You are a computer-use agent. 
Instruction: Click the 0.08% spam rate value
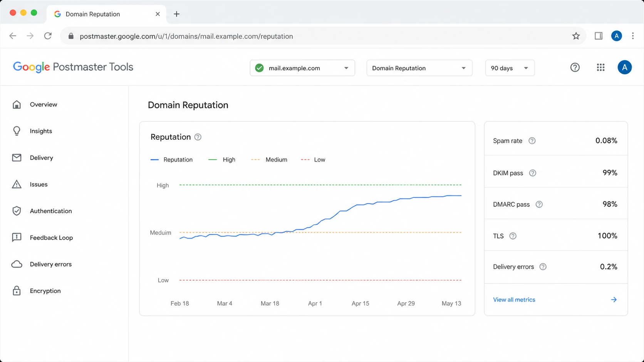click(606, 140)
